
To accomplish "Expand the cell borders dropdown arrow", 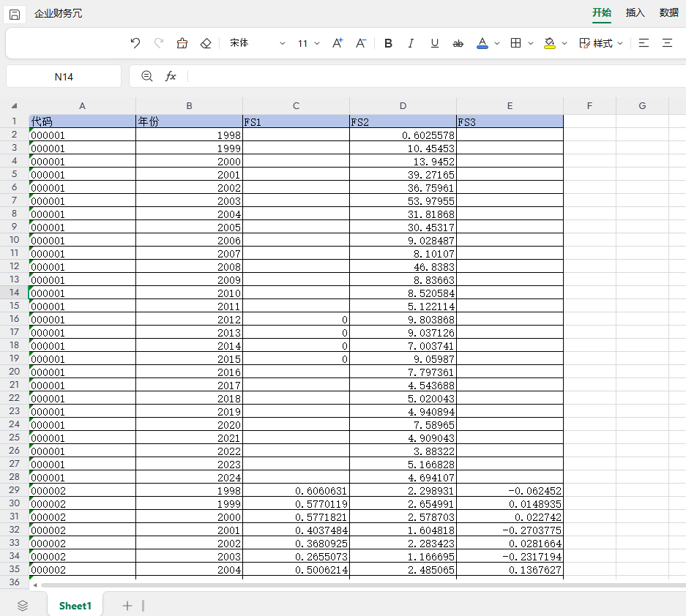I will (x=529, y=43).
